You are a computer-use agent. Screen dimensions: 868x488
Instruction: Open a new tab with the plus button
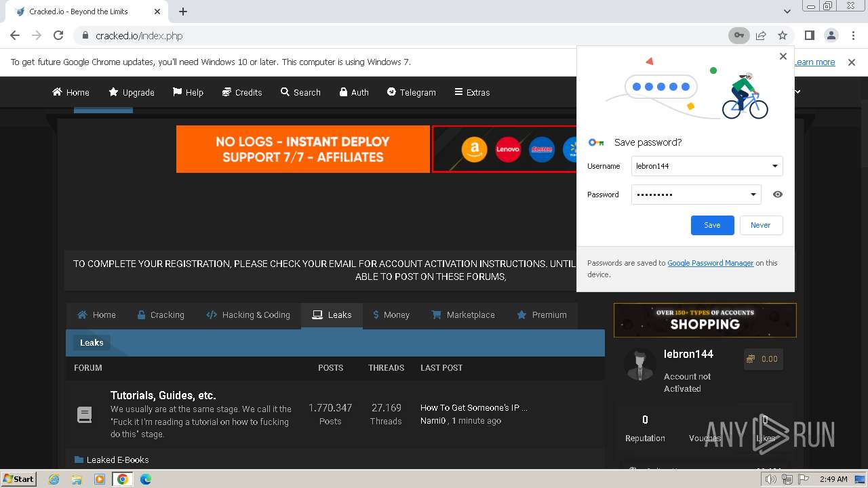tap(183, 12)
